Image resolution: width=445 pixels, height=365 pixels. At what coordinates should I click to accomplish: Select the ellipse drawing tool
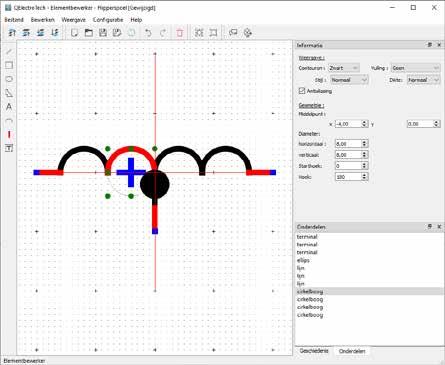[x=9, y=79]
